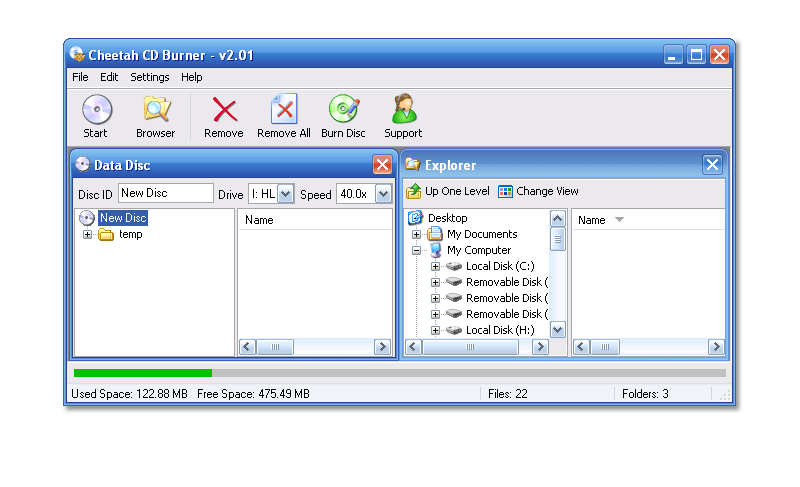Click Explorer file list scroll left arrow
Image resolution: width=800 pixels, height=487 pixels.
[581, 347]
